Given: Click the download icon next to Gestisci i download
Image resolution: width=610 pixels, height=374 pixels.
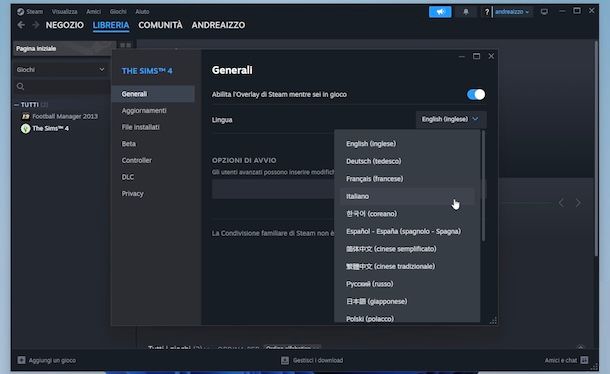Looking at the screenshot, I should tap(285, 360).
